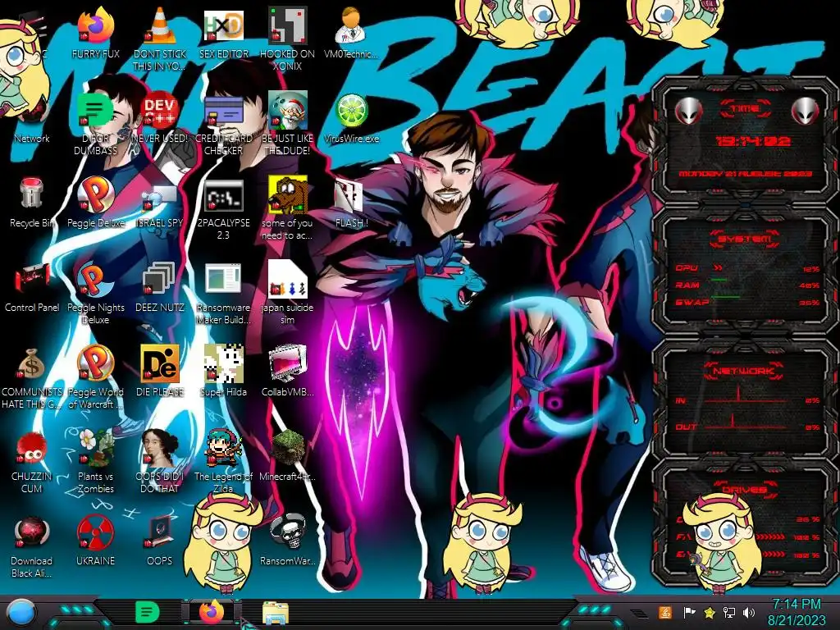This screenshot has width=840, height=630.
Task: Open the RansomWar... skull icon
Action: (287, 532)
